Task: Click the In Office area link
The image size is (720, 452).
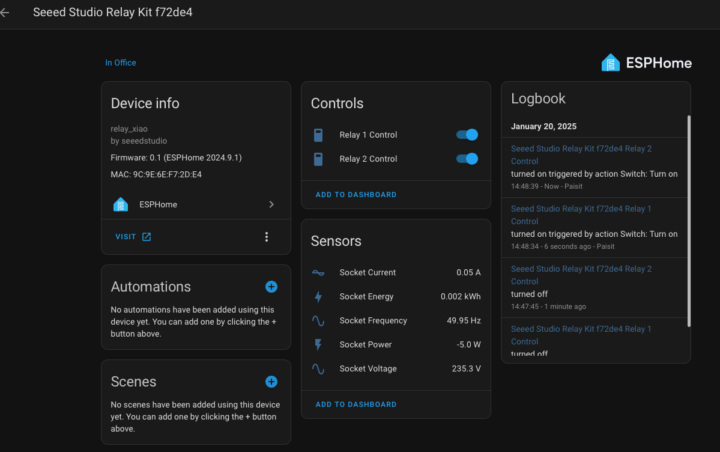Action: coord(120,62)
